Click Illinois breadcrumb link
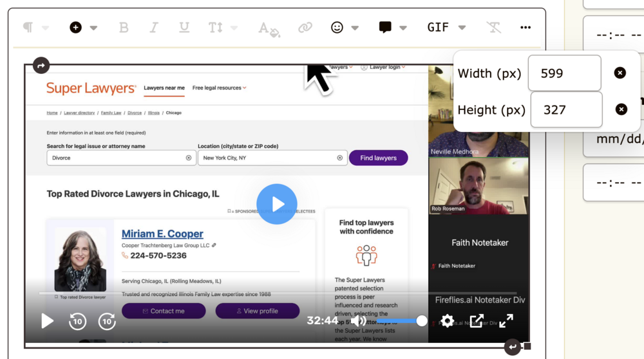This screenshot has width=644, height=359. coord(154,113)
